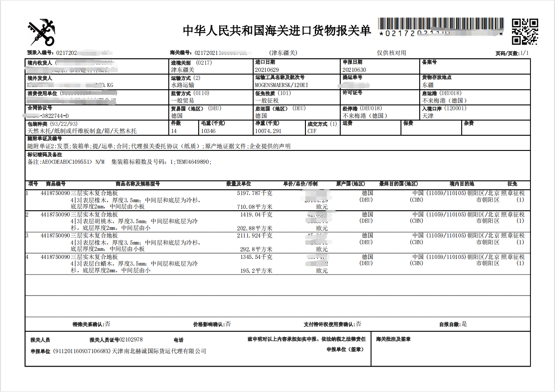Click the China Customs emblem logo
The height and width of the screenshot is (392, 555).
[42, 32]
